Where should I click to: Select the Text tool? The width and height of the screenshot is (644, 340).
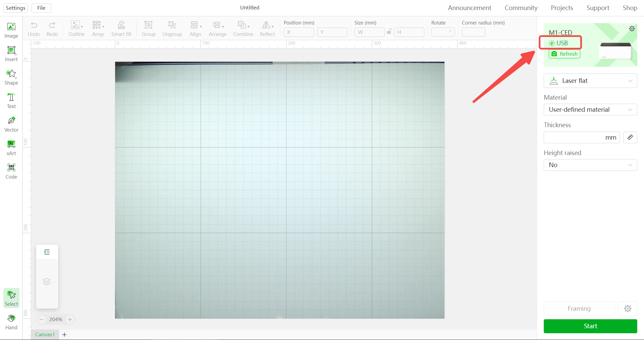pos(11,101)
